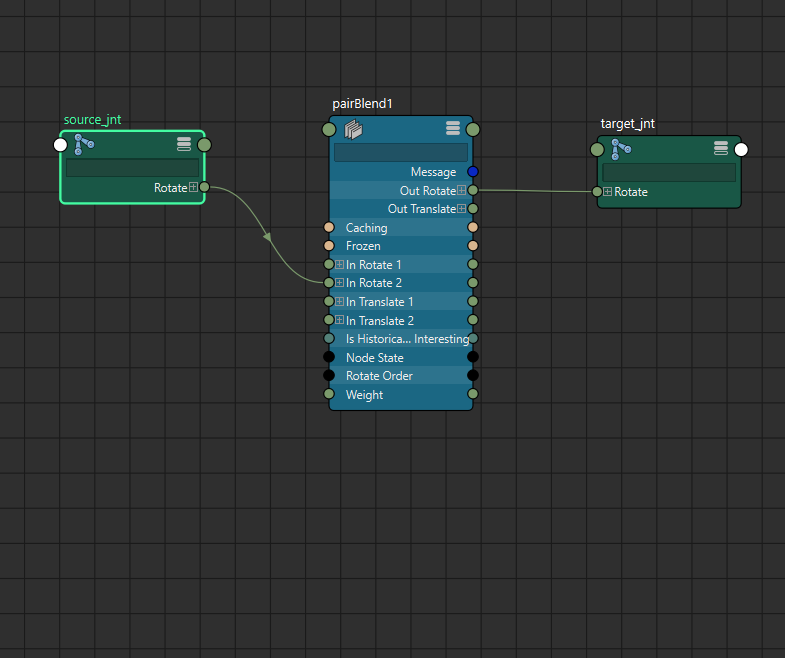Screen dimensions: 785x658
Task: Toggle pairBlend1 attribute view mode icon
Action: [x=453, y=128]
